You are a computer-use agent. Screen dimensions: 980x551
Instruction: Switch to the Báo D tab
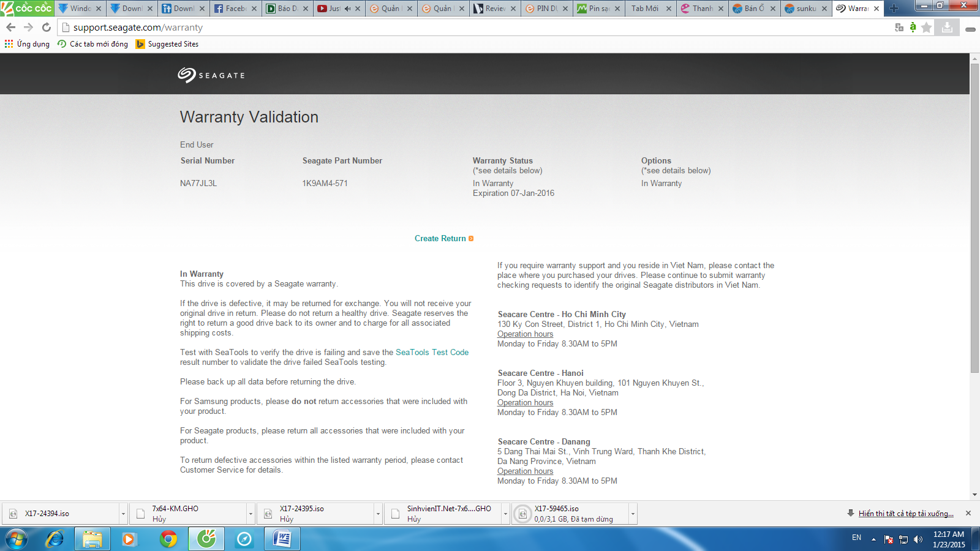pyautogui.click(x=288, y=9)
